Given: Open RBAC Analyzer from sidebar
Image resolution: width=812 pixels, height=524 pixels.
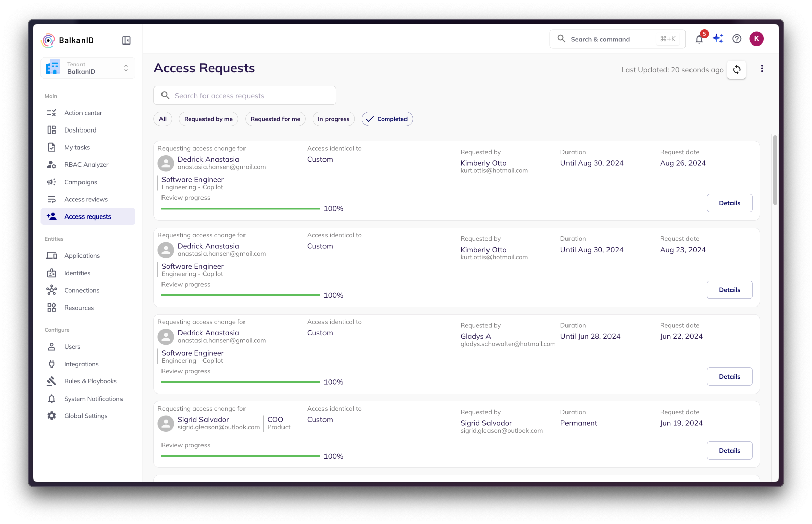Looking at the screenshot, I should (86, 165).
